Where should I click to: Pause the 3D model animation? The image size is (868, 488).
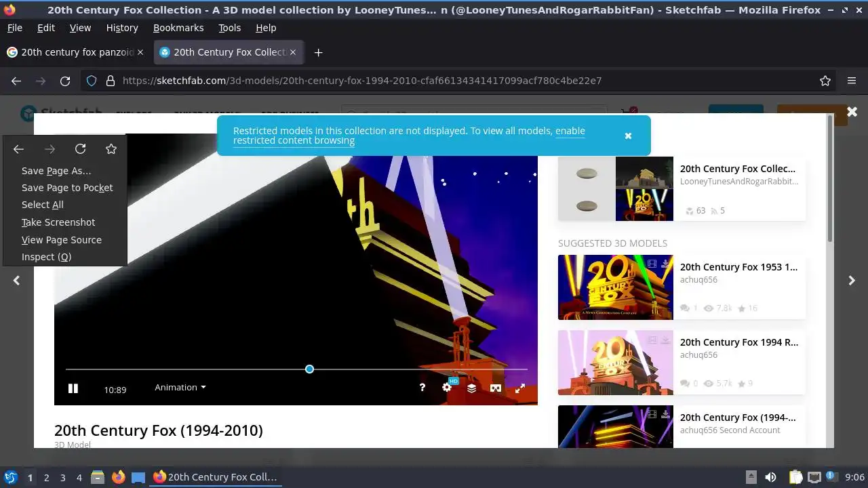pos(73,388)
